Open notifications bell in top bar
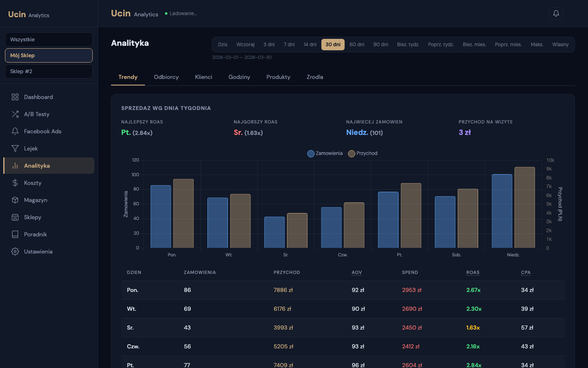Viewport: 588px width, 368px height. pyautogui.click(x=556, y=13)
